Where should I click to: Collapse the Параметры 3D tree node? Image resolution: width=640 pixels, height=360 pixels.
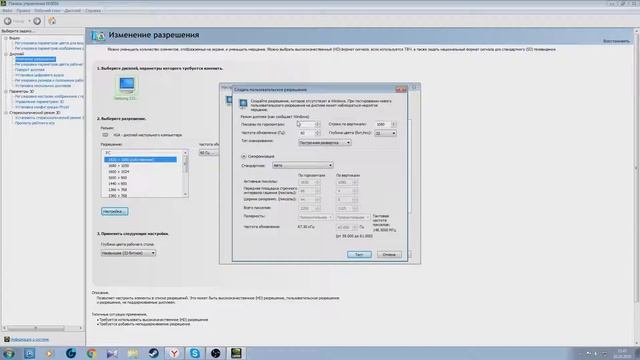(6, 91)
